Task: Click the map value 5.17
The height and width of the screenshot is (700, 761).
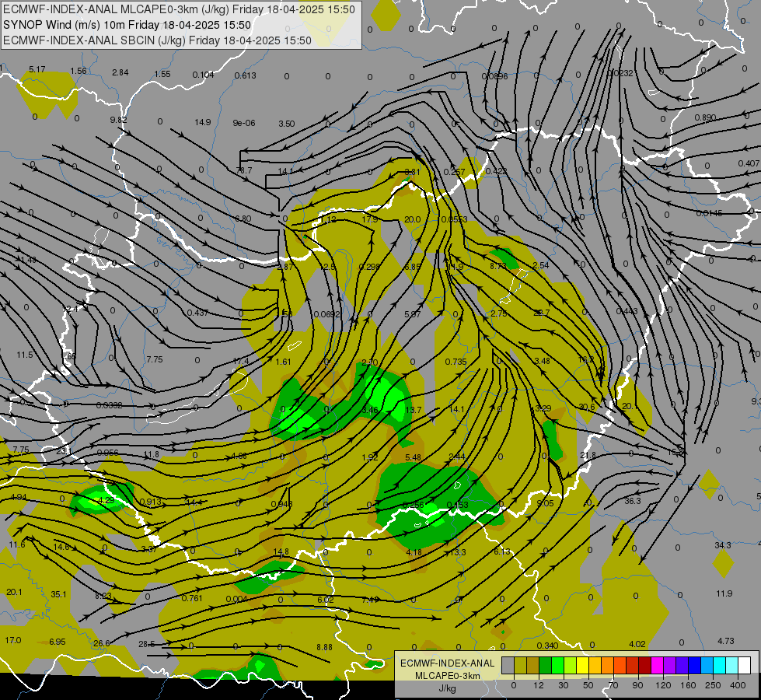Action: click(37, 69)
